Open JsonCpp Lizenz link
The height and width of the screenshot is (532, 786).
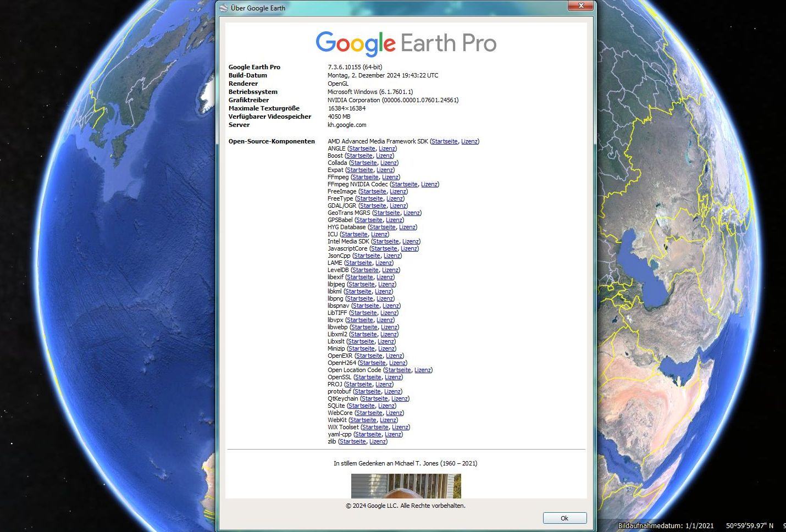(392, 256)
